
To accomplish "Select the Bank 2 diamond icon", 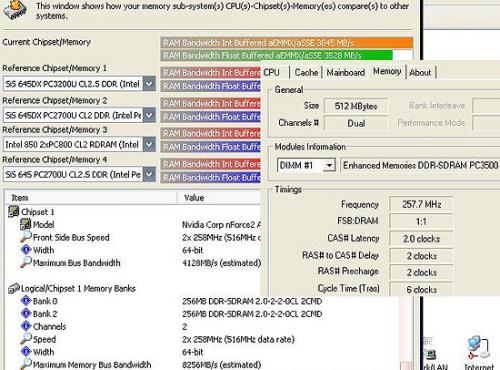I will [26, 314].
